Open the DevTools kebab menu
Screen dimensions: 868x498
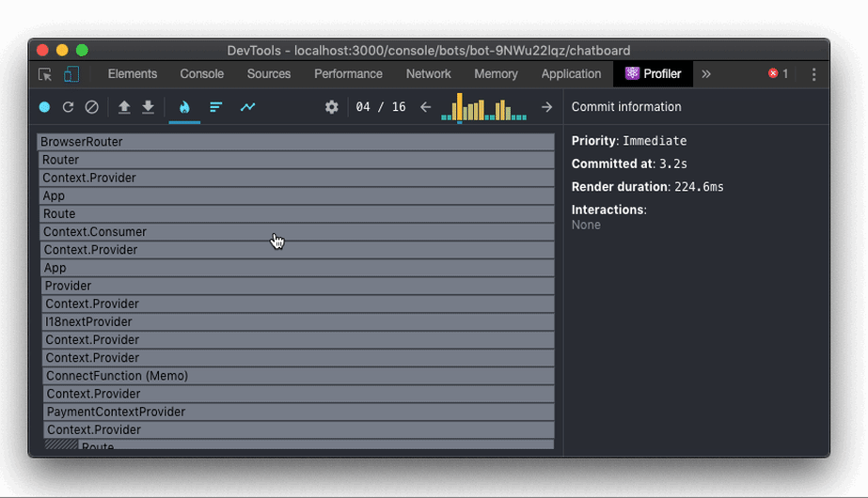click(x=813, y=74)
